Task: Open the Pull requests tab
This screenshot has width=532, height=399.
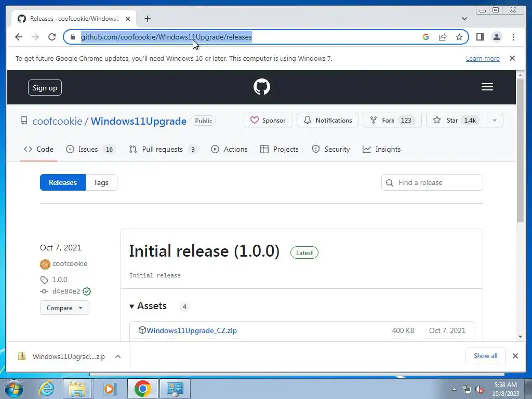Action: [x=164, y=149]
